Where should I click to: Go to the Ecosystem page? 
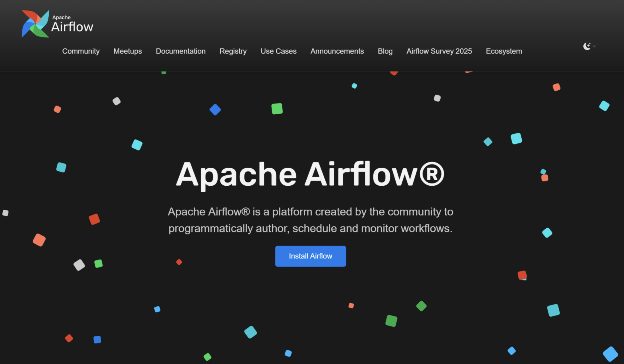(504, 51)
